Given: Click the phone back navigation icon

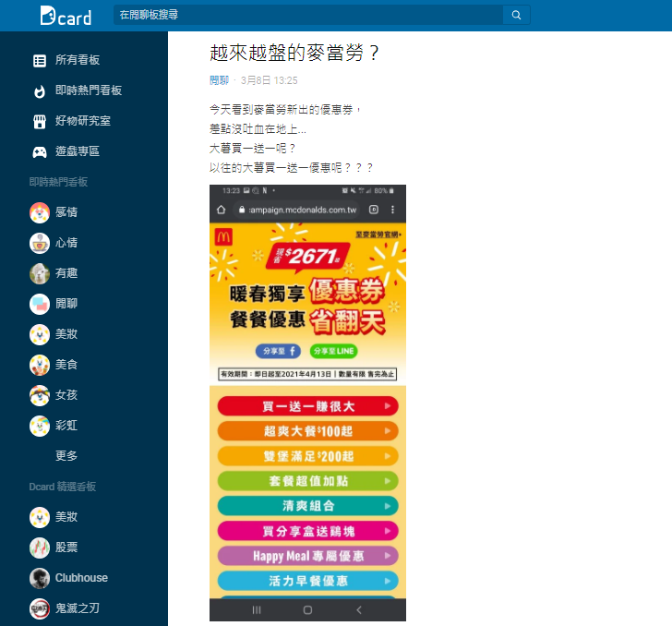Looking at the screenshot, I should [359, 610].
